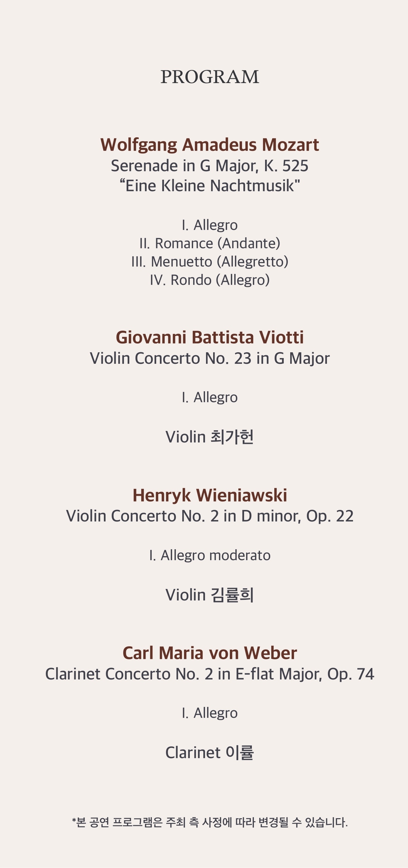The width and height of the screenshot is (408, 868).
Task: Click the program change notice footnote
Action: pos(209,822)
